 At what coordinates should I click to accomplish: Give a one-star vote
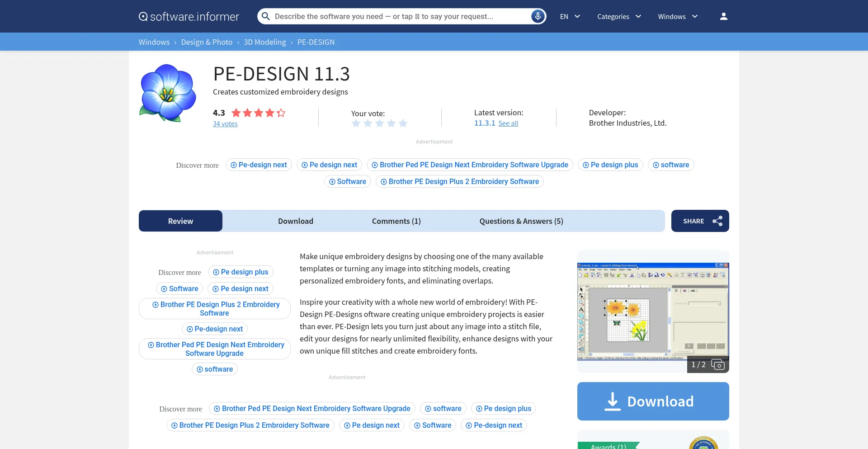[356, 123]
